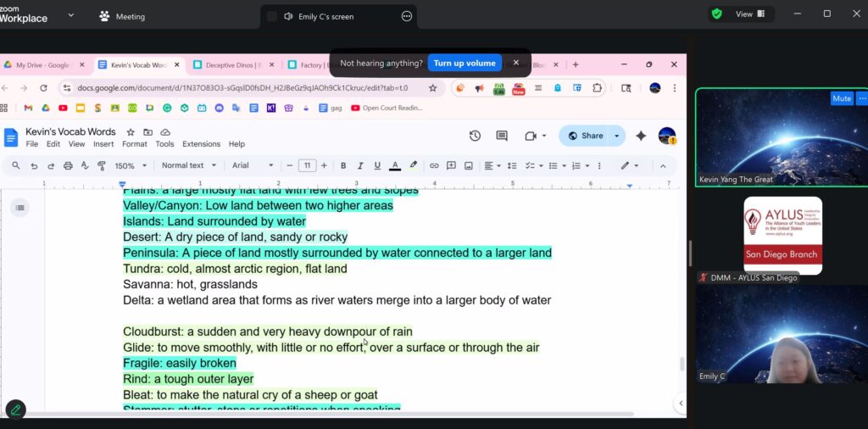Open the text color picker
The width and height of the screenshot is (868, 429).
395,165
